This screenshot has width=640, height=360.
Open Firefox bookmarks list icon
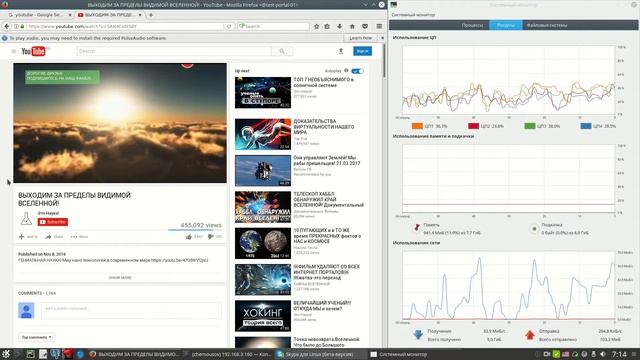coord(327,26)
